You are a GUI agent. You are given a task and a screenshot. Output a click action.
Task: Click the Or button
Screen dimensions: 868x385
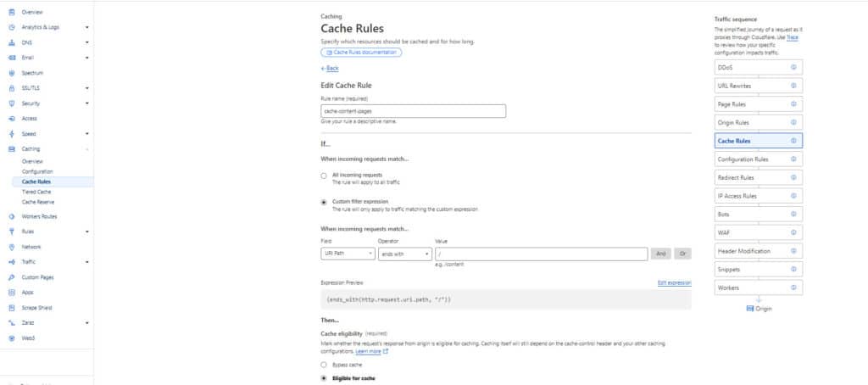tap(682, 254)
